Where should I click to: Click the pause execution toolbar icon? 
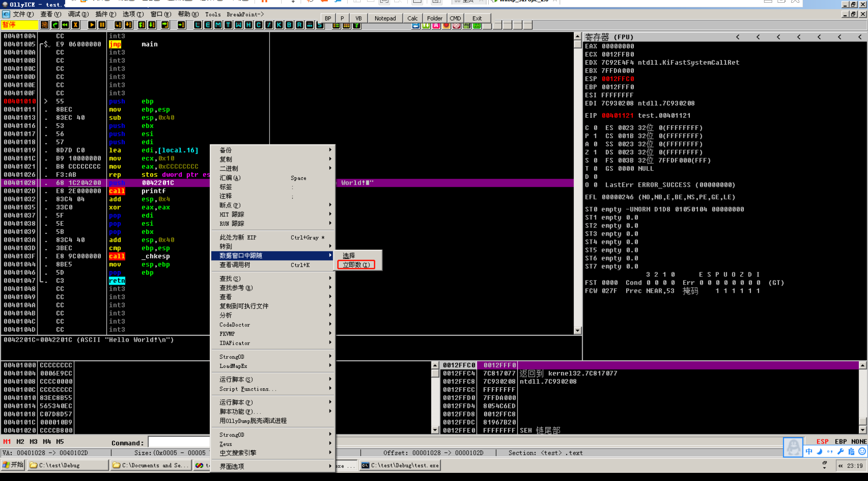point(102,25)
